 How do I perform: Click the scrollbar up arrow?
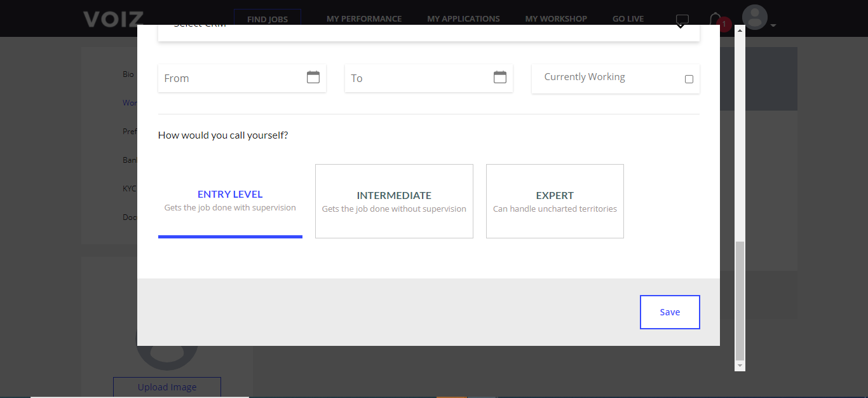pos(740,29)
